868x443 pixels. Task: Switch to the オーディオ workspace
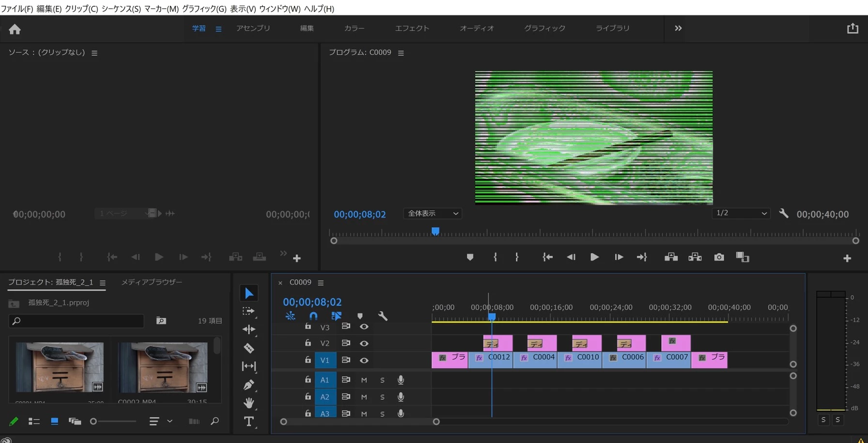point(477,28)
